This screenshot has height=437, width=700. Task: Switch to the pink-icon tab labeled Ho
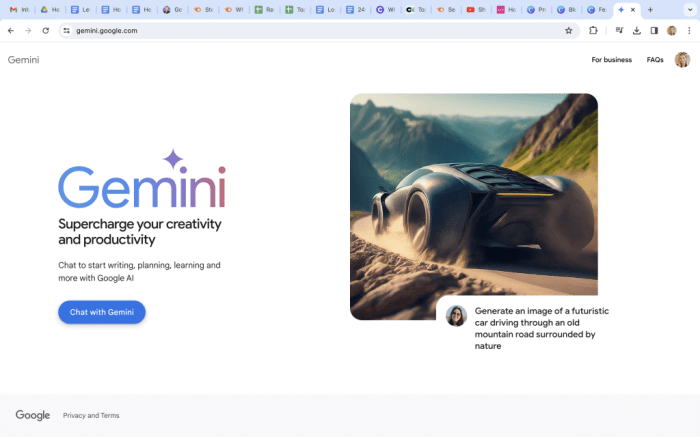[x=506, y=9]
